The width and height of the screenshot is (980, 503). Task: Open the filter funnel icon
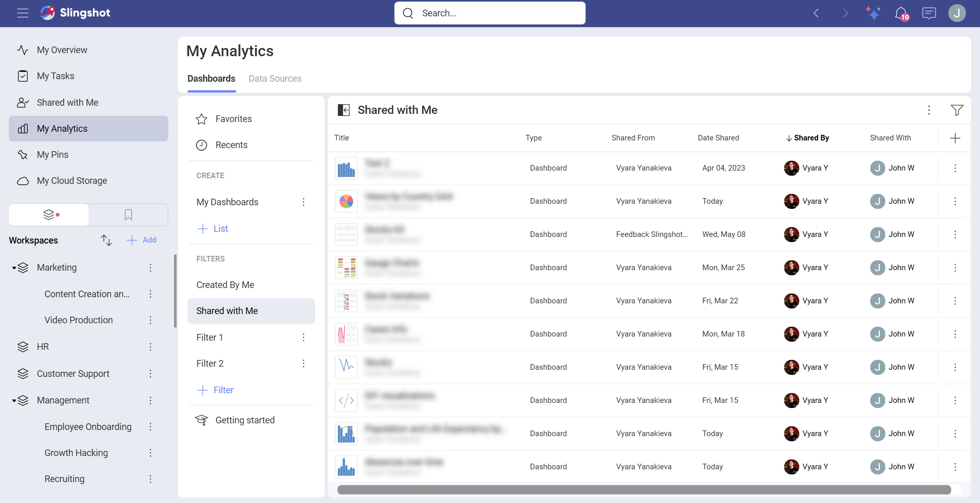coord(957,110)
